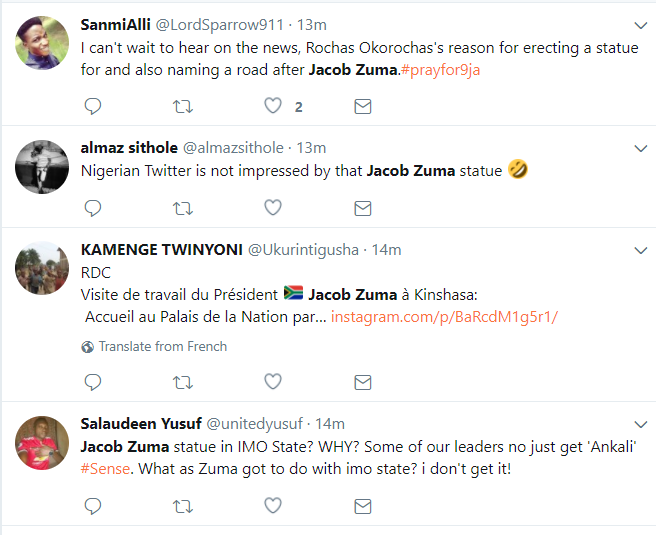Reply to SanmiAlli's tweet

coord(92,106)
